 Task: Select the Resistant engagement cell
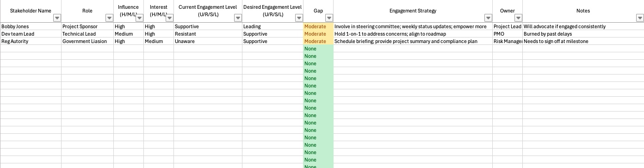pos(208,34)
